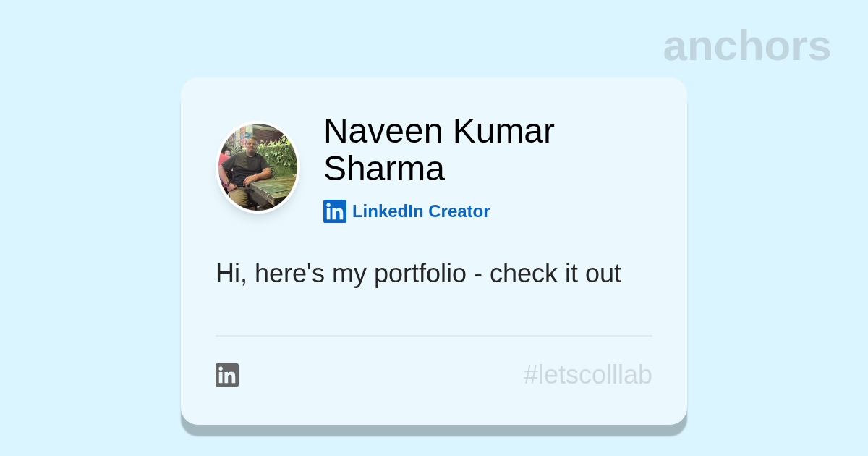Screen dimensions: 868x456
Task: Click the blue LinkedIn logo beside Creator label
Action: tap(335, 211)
